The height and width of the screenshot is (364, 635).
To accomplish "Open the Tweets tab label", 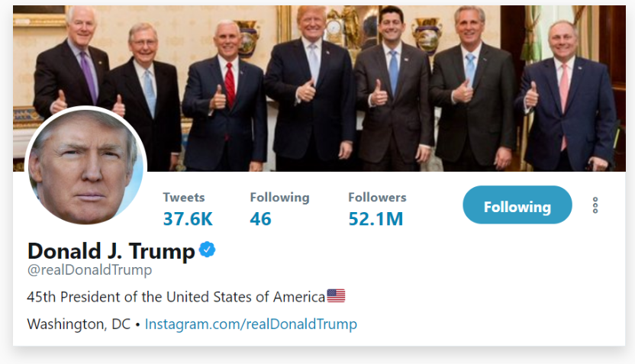I will (184, 197).
